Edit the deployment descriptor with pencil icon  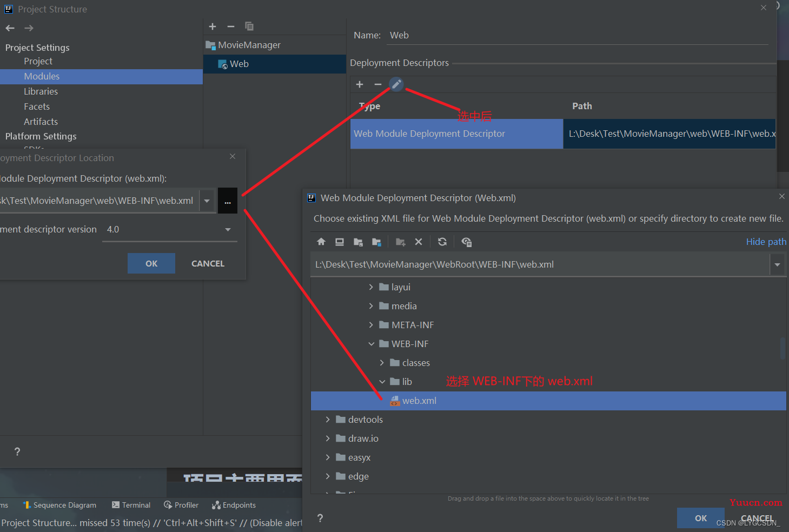(396, 84)
